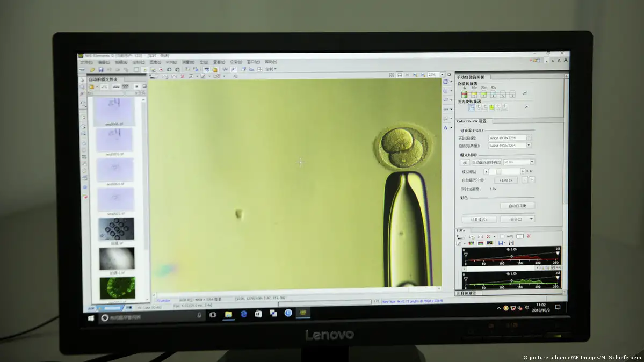The height and width of the screenshot is (362, 644).
Task: Open the first menu in the menu bar
Action: tap(86, 62)
